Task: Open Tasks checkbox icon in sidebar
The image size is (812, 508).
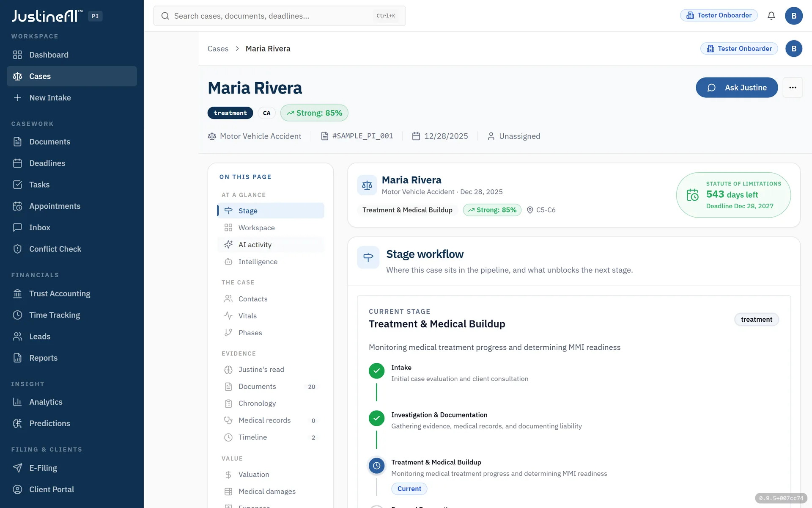Action: click(17, 185)
